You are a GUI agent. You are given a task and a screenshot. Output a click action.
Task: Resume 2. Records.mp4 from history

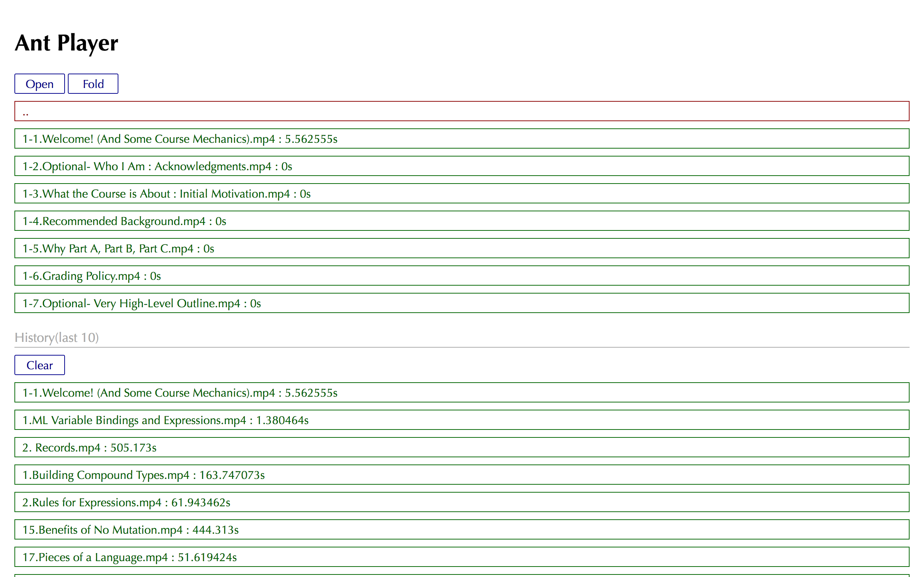point(462,447)
